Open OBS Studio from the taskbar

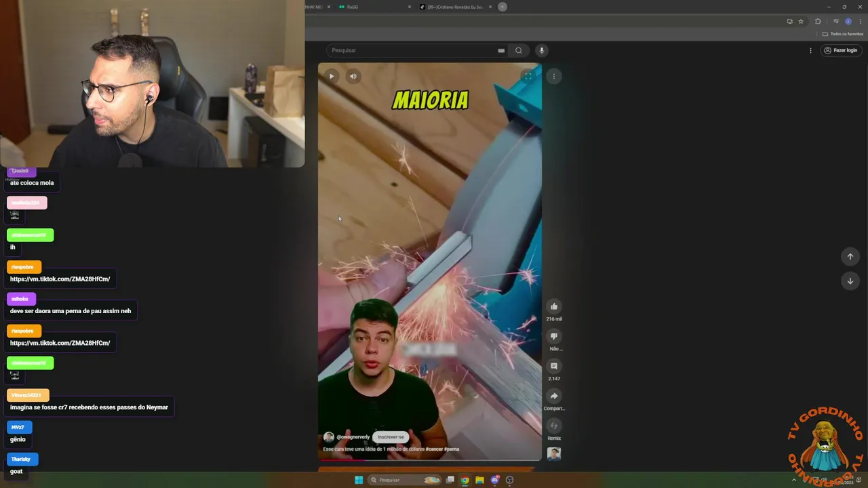click(x=510, y=480)
